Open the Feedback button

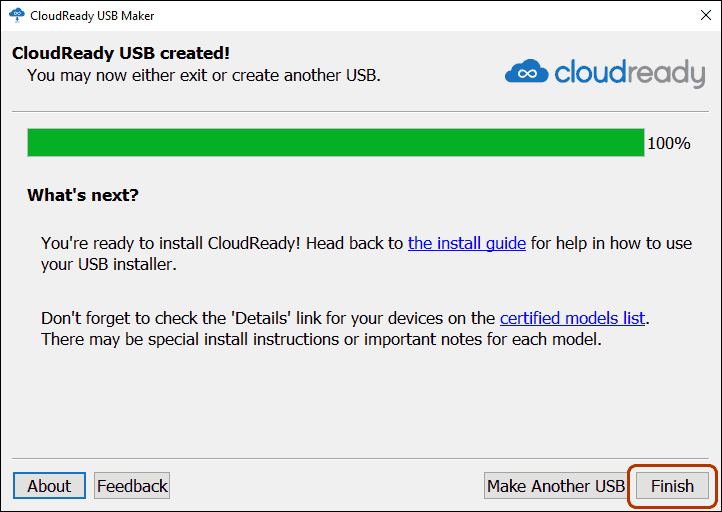(132, 486)
